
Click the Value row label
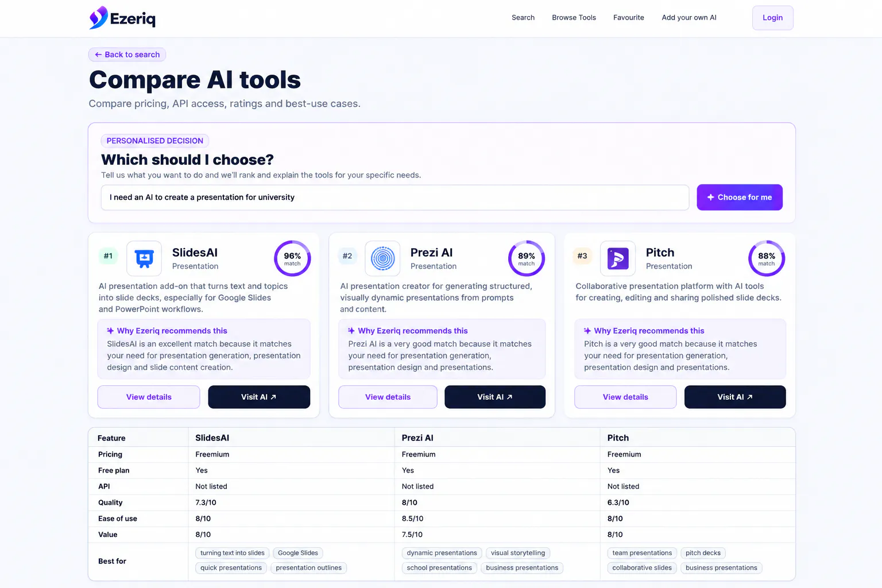point(108,535)
